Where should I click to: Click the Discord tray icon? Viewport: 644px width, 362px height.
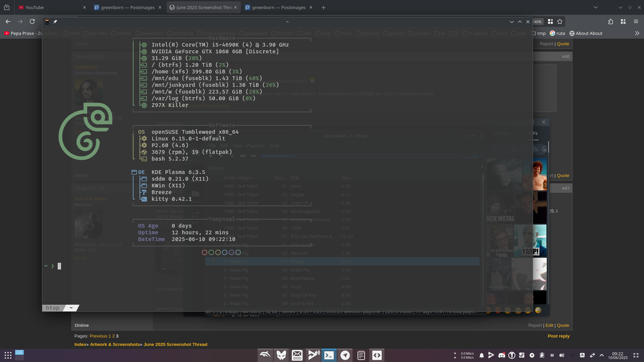pos(502,355)
